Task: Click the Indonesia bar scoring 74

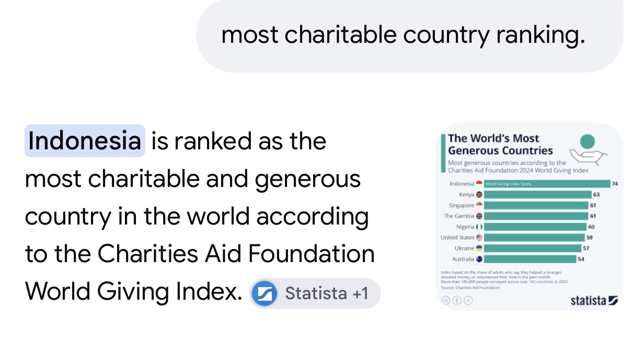Action: (x=547, y=184)
